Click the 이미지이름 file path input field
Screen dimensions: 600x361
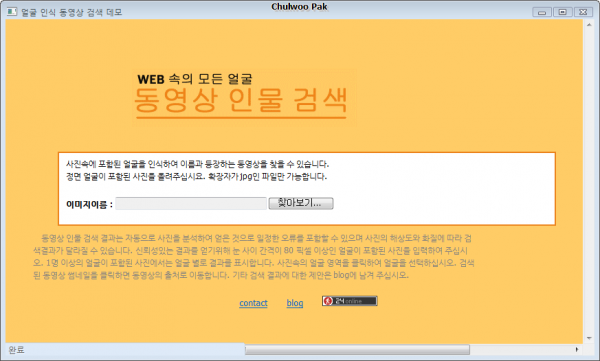click(191, 203)
